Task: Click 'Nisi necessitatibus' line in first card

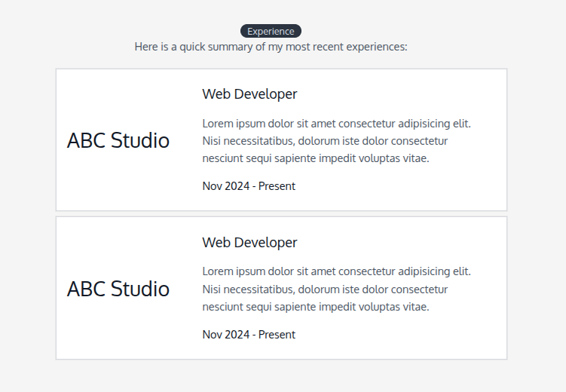Action: click(x=325, y=141)
